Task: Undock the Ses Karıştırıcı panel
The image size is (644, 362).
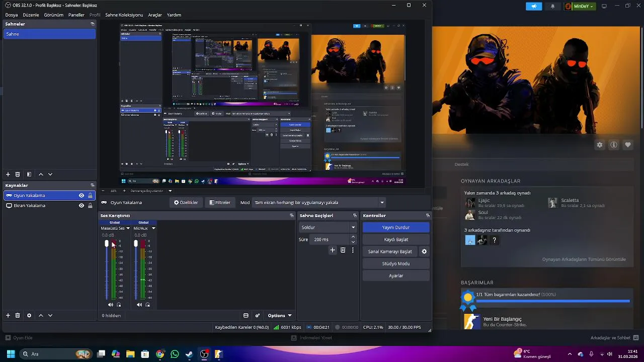Action: [x=292, y=216]
